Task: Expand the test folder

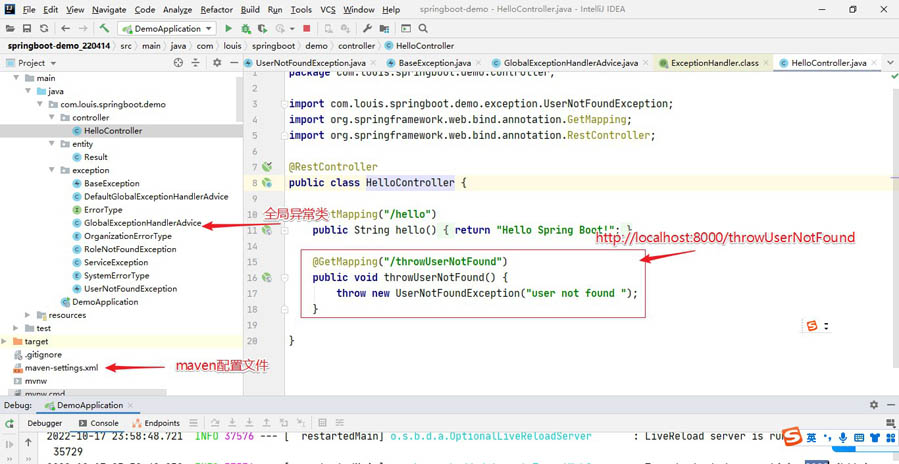Action: (x=17, y=328)
